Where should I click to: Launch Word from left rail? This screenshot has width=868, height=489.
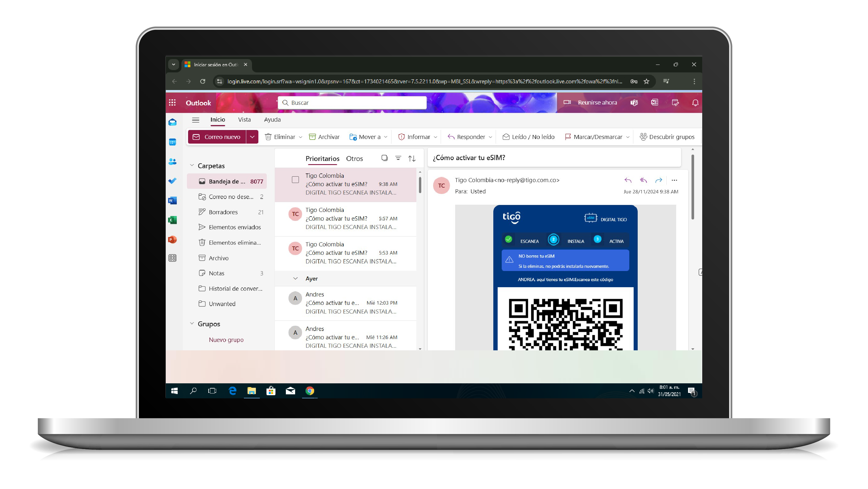[x=172, y=201]
